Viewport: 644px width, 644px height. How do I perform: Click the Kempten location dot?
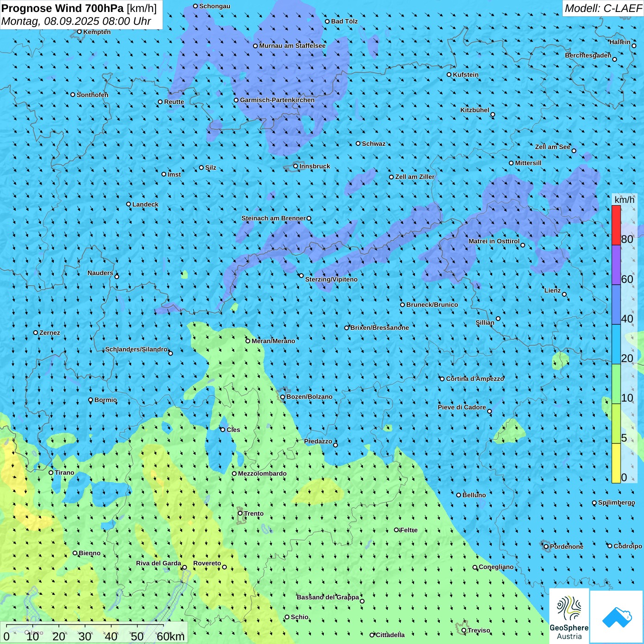80,32
